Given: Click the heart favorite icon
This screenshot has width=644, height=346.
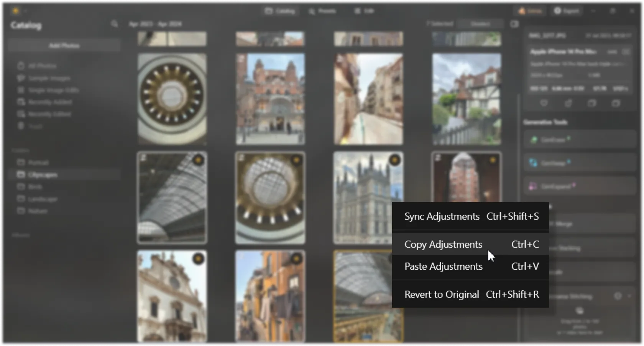Looking at the screenshot, I should [544, 103].
